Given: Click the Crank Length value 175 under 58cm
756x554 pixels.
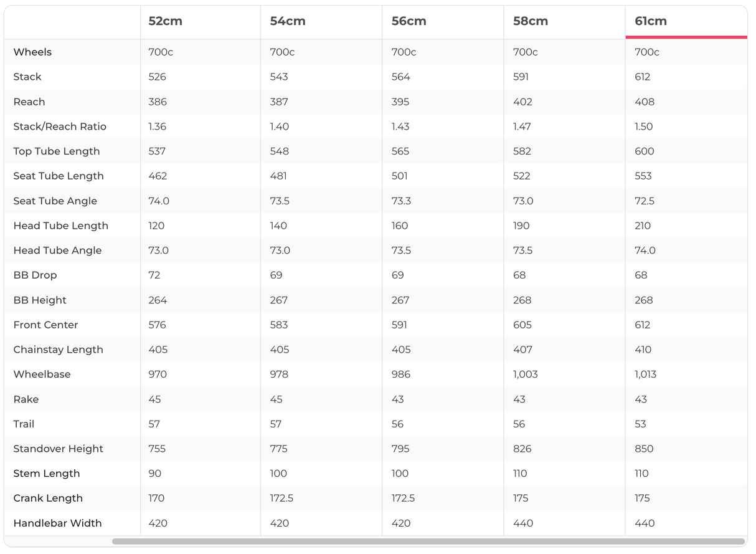Looking at the screenshot, I should click(521, 499).
